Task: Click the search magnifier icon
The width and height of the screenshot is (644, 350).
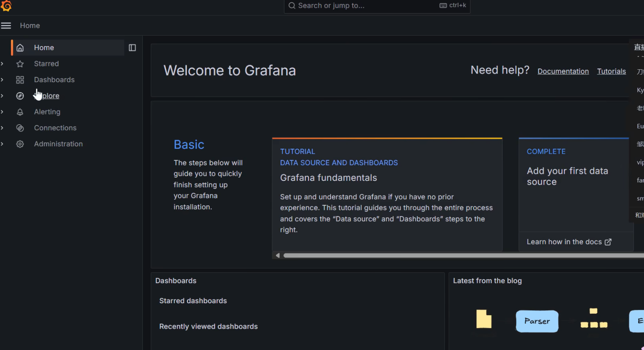Action: 292,5
